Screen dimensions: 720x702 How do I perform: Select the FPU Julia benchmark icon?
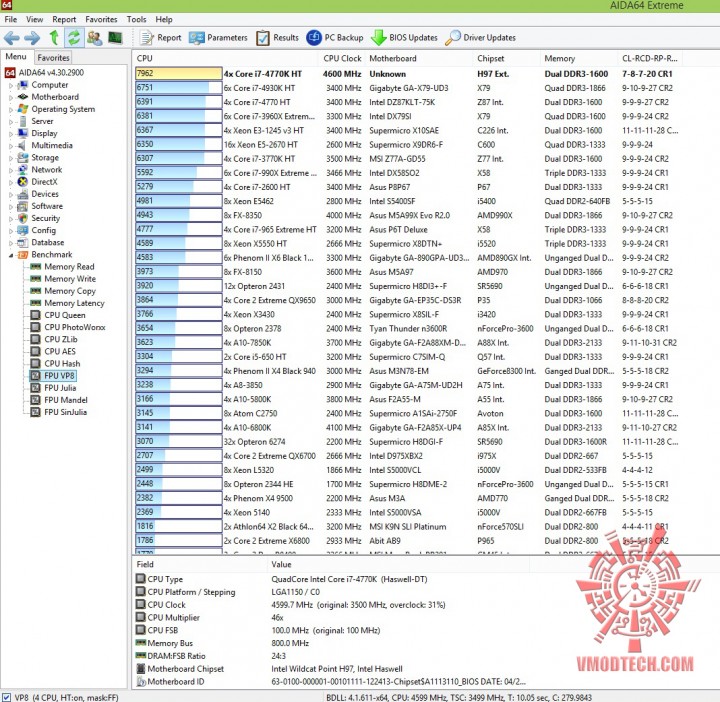[x=35, y=388]
